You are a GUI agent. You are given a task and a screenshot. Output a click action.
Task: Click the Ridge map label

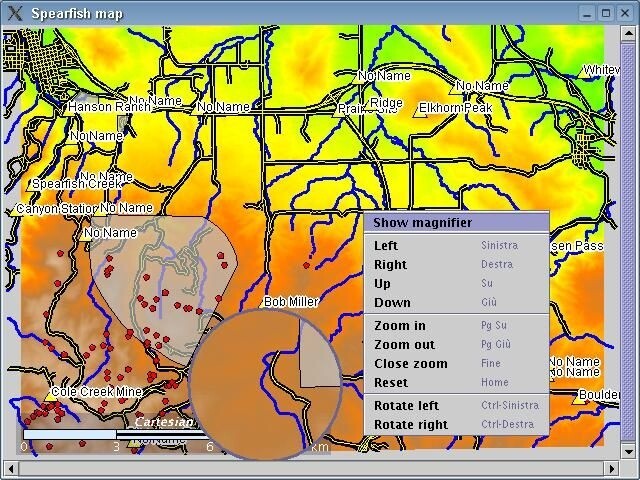click(x=386, y=102)
